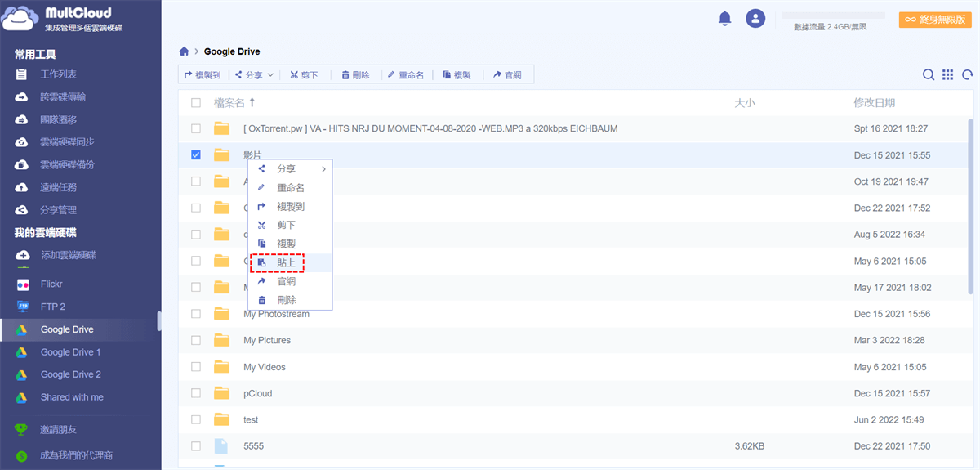Viewport: 980px width, 470px height.
Task: Toggle the select-all checkbox in header
Action: tap(196, 103)
